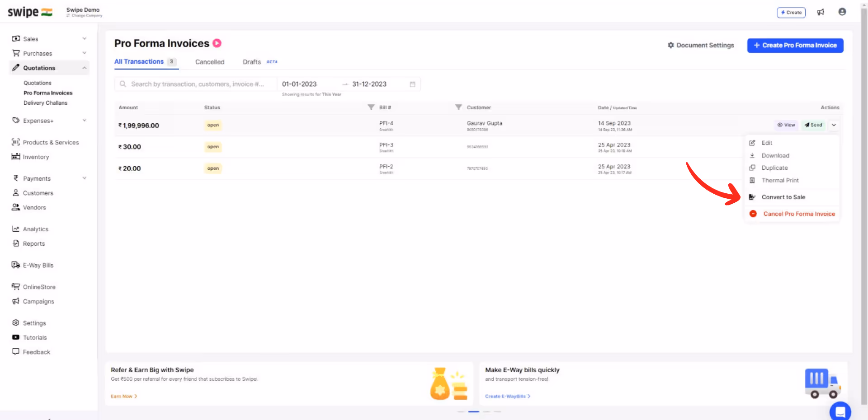Open the Reports page

[x=34, y=243]
